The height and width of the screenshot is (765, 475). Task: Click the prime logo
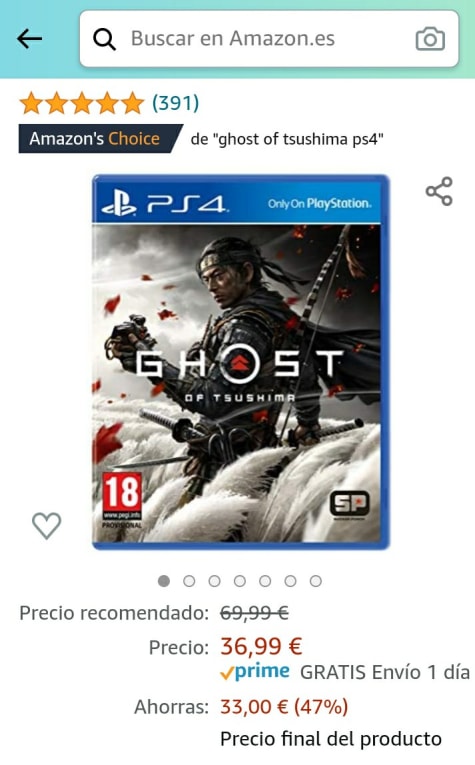pyautogui.click(x=255, y=671)
